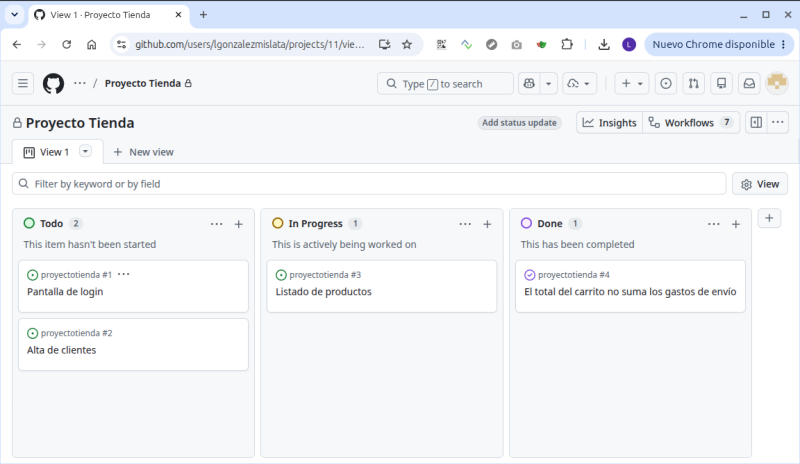
Task: Open the Pantalla de login issue
Action: click(x=65, y=291)
